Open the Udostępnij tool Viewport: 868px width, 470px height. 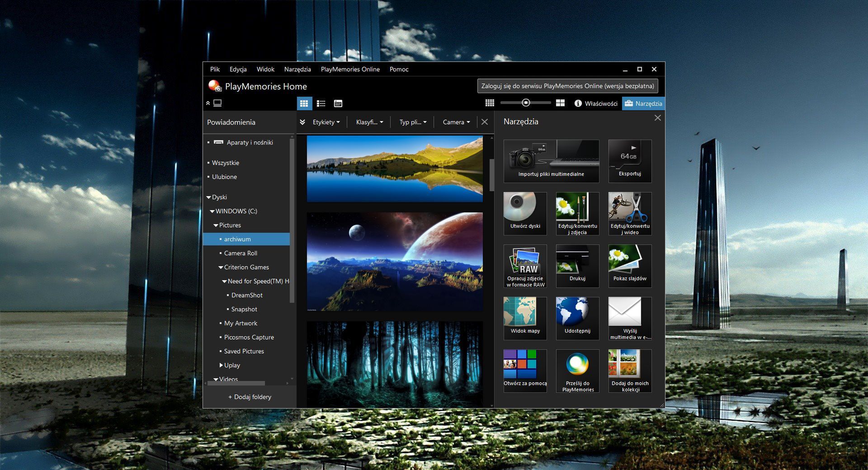click(x=577, y=319)
